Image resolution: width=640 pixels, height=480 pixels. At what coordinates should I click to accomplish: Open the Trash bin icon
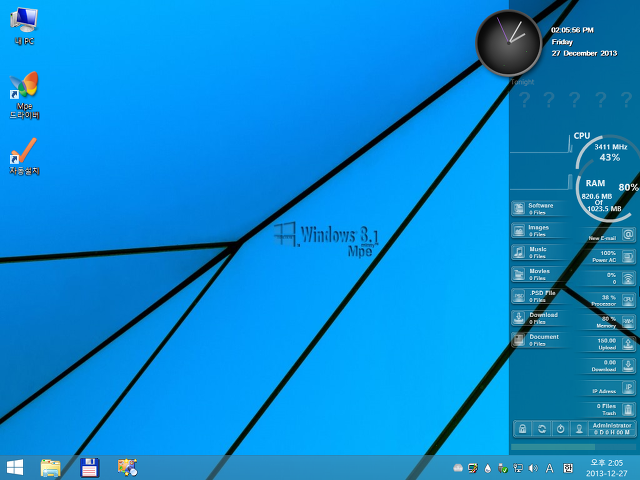click(628, 409)
